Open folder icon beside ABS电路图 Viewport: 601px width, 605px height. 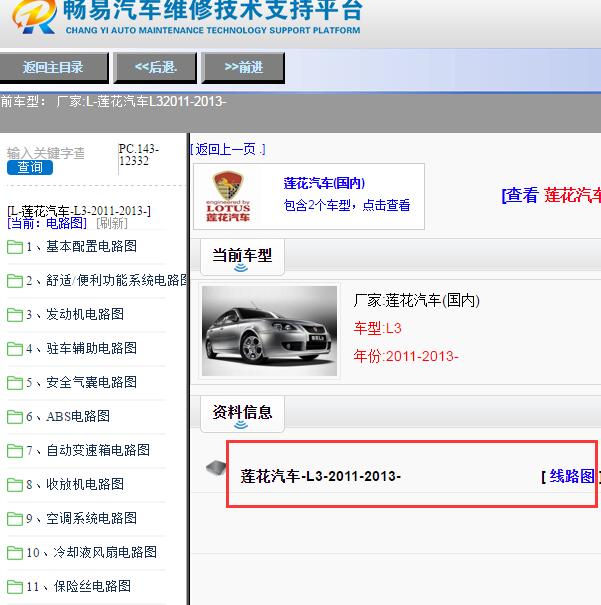[x=15, y=417]
